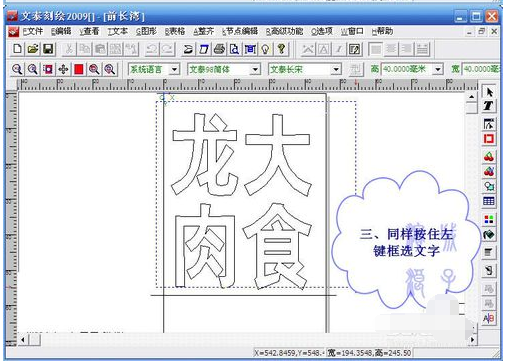Select the red rectangle tool in right toolbar
The height and width of the screenshot is (361, 506).
489,138
